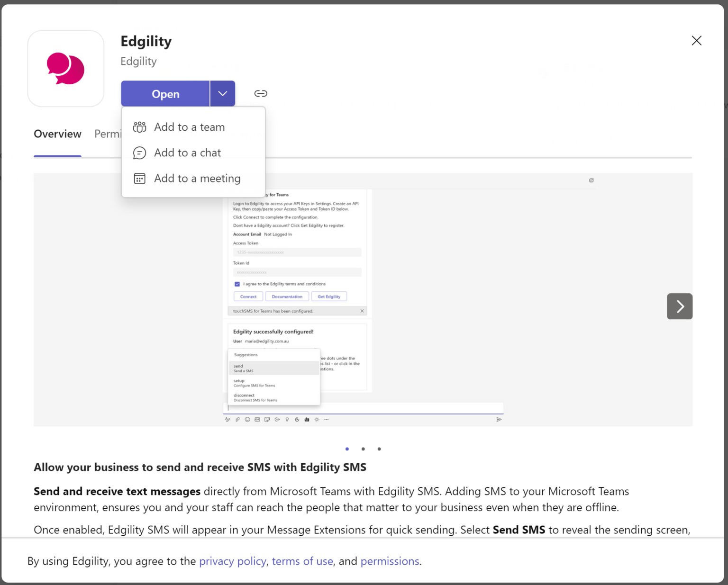Follow the terms of use link

pos(302,561)
